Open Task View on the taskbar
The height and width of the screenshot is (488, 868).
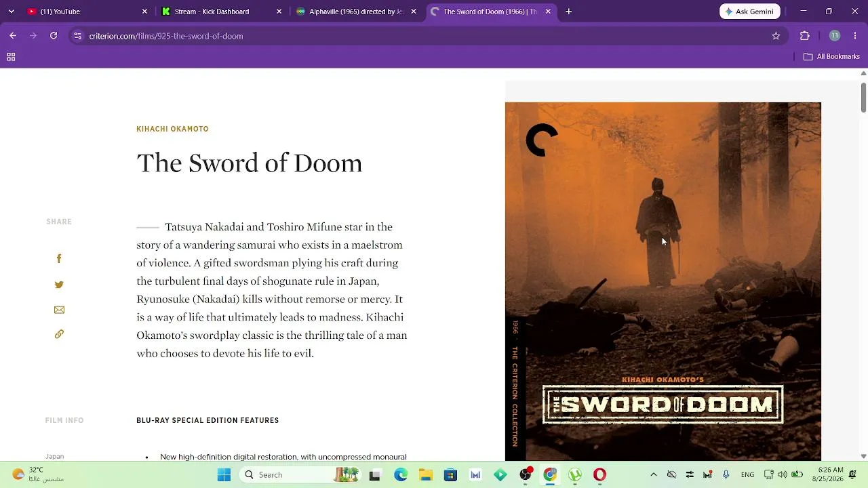[374, 474]
